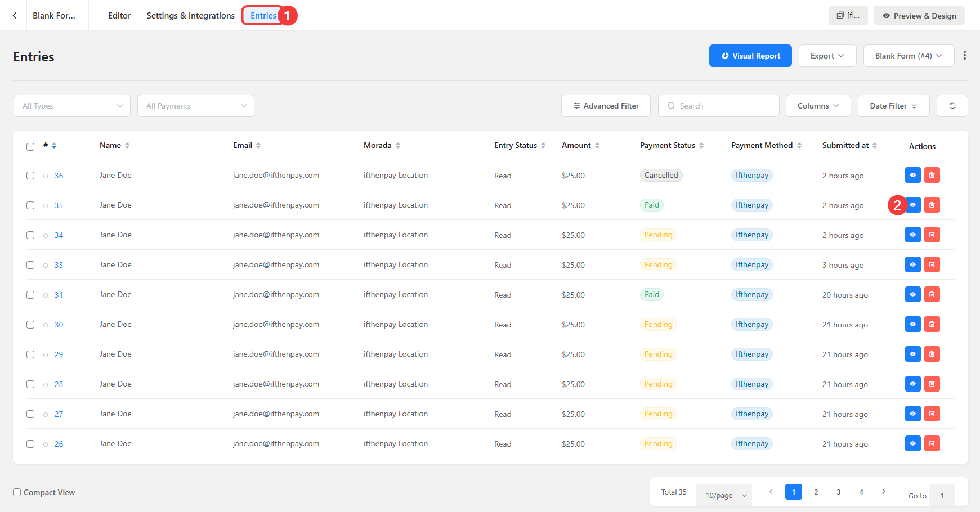Screen dimensions: 980x512
Task: Delete entry 31 with the trash icon
Action: (932, 294)
